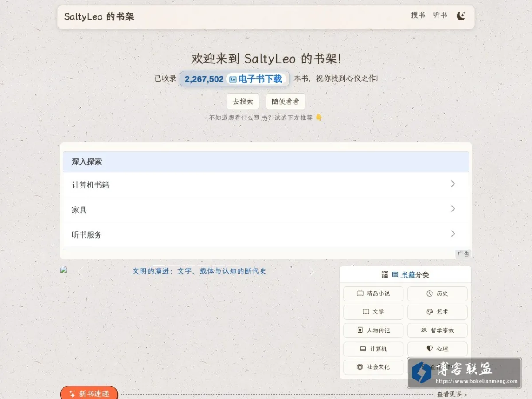This screenshot has height=399, width=532.
Task: Open the 计算机 category
Action: (x=373, y=349)
